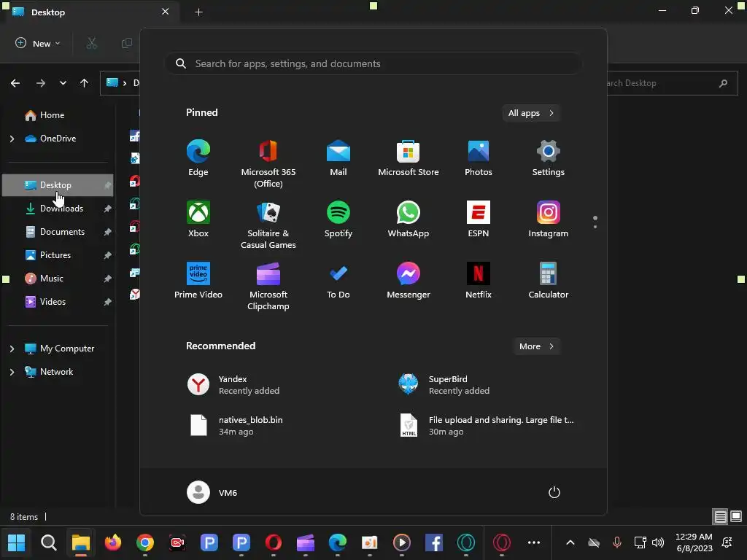Add a new File Explorer tab
The height and width of the screenshot is (560, 747).
click(198, 12)
